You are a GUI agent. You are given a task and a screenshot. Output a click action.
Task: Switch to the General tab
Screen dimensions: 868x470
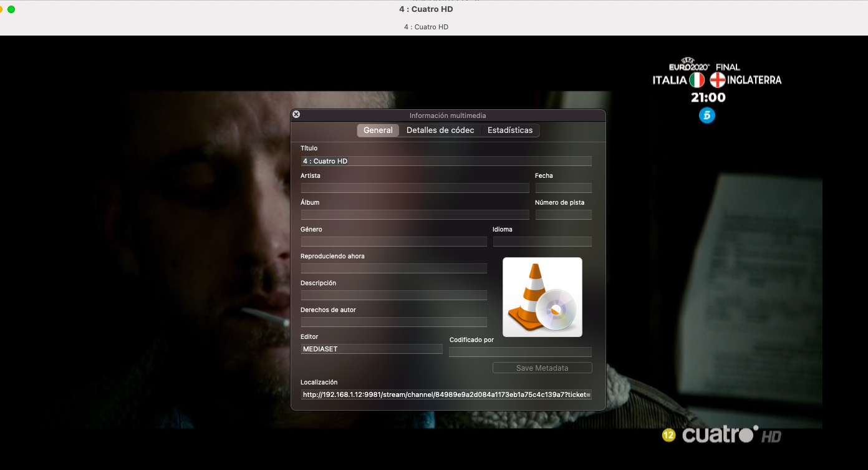point(378,130)
